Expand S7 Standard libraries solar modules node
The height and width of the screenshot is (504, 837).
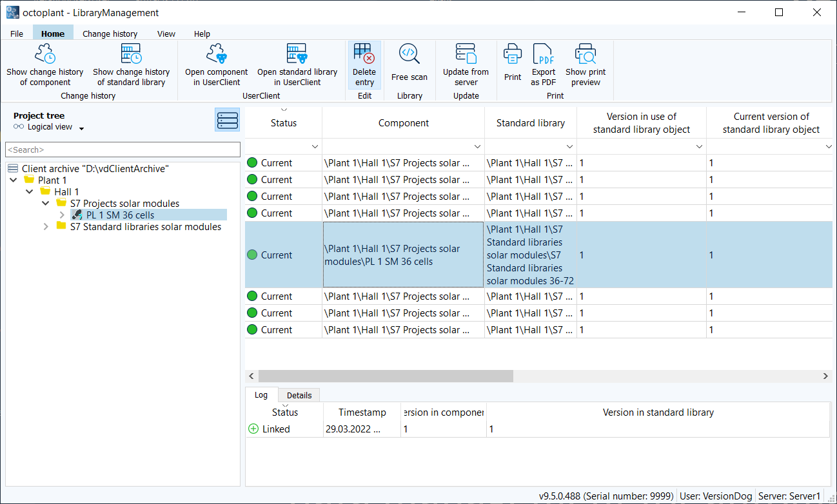click(46, 227)
